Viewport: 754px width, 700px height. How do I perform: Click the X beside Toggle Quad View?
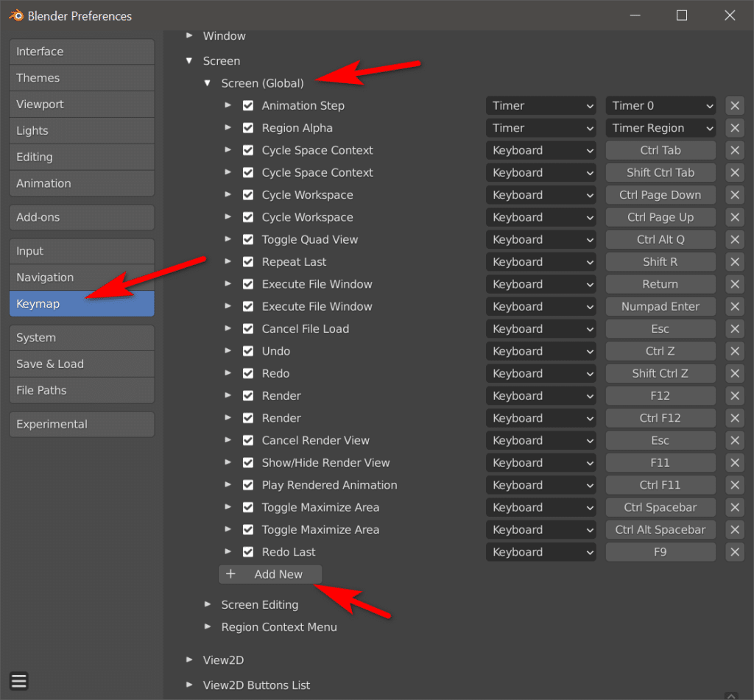[x=735, y=239]
